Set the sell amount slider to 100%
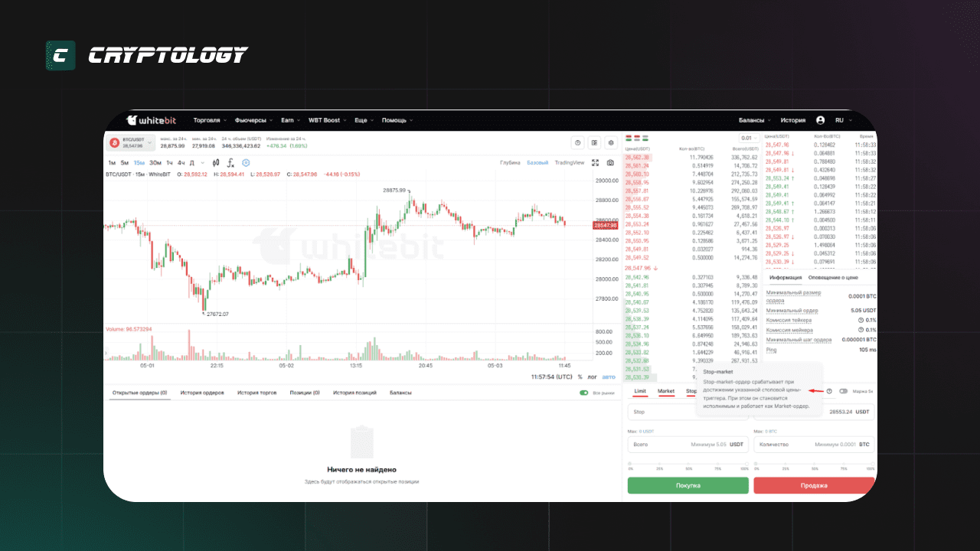Viewport: 980px width, 551px height. pos(871,465)
